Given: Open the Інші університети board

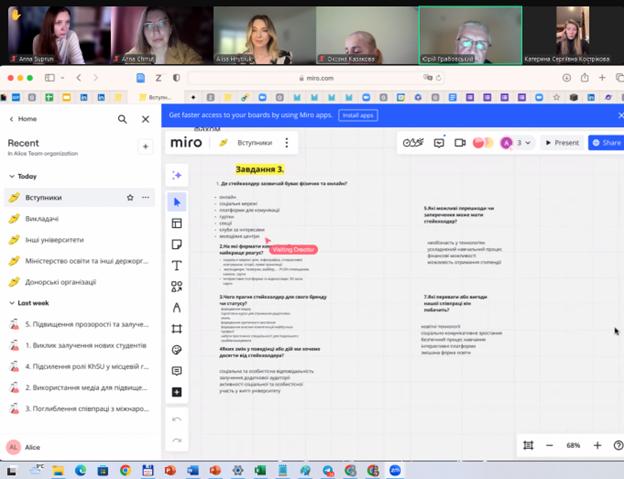Looking at the screenshot, I should point(79,240).
